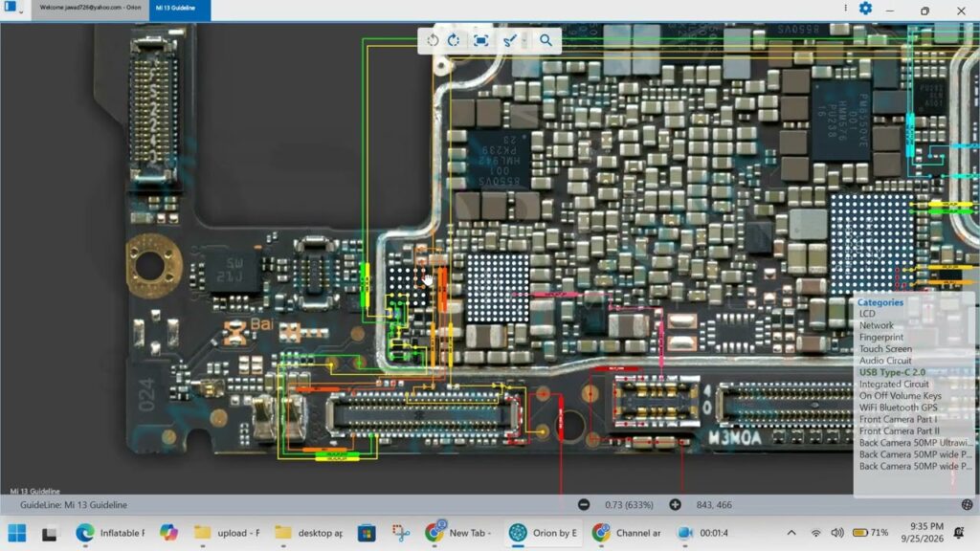Image resolution: width=980 pixels, height=551 pixels.
Task: Open the three-dot more options menu
Action: pos(846,8)
